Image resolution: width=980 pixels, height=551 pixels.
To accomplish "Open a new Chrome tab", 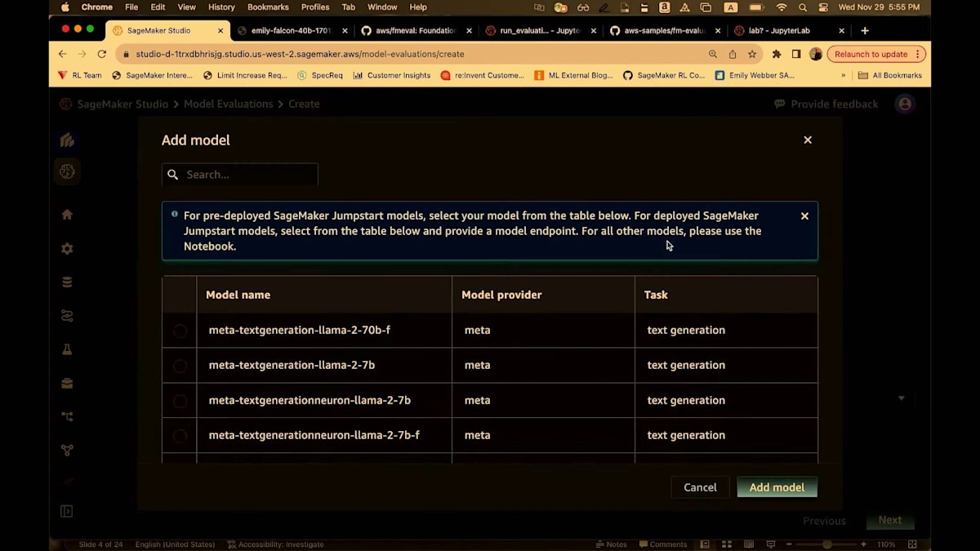I will [x=865, y=30].
